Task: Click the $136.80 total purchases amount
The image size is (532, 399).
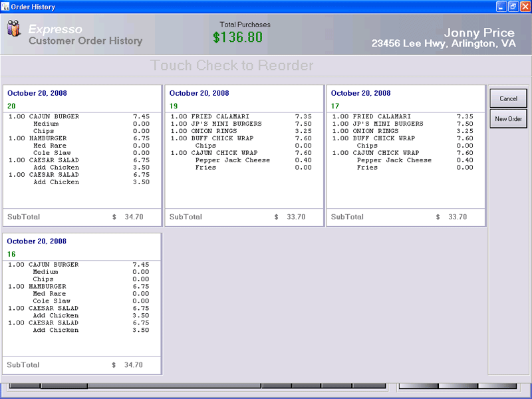Action: pyautogui.click(x=237, y=37)
